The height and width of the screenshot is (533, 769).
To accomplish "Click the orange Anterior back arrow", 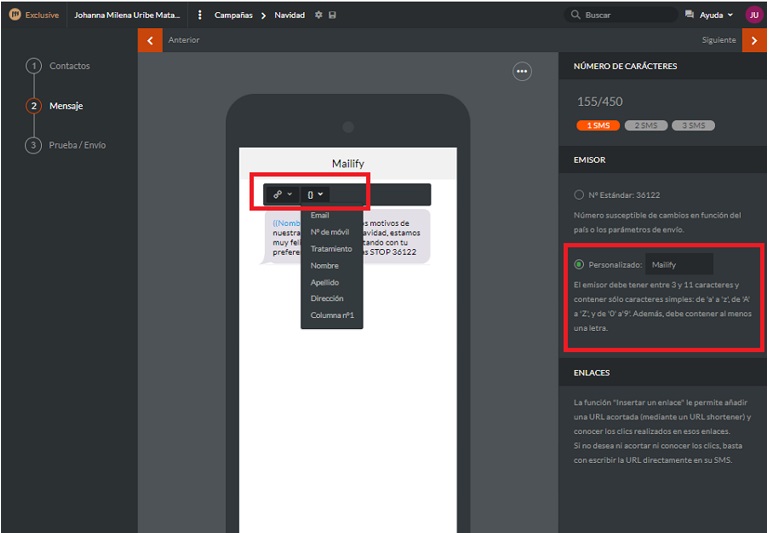I will pos(149,40).
